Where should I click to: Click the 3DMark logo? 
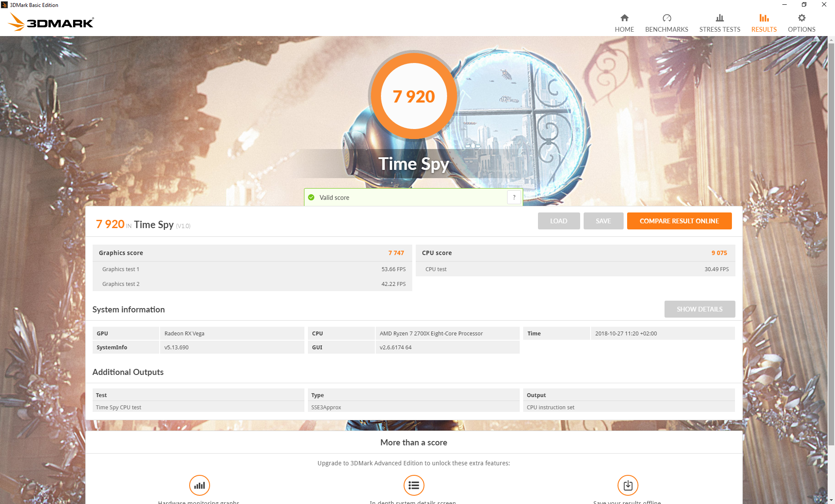pos(51,22)
